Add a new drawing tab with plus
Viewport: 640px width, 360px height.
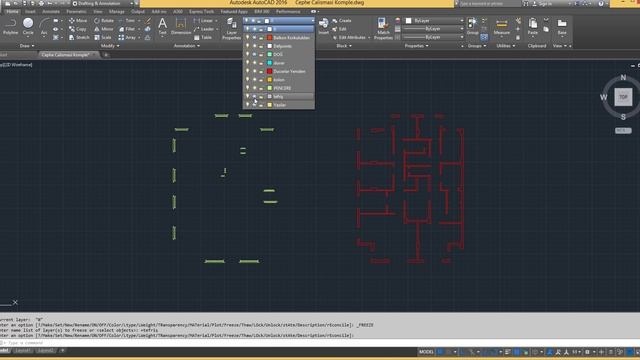click(106, 55)
